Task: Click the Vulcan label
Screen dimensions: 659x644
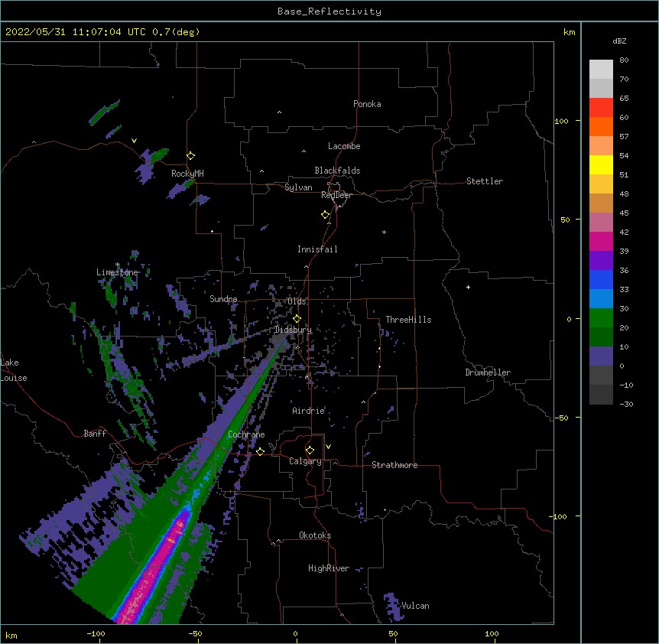Action: pyautogui.click(x=415, y=606)
